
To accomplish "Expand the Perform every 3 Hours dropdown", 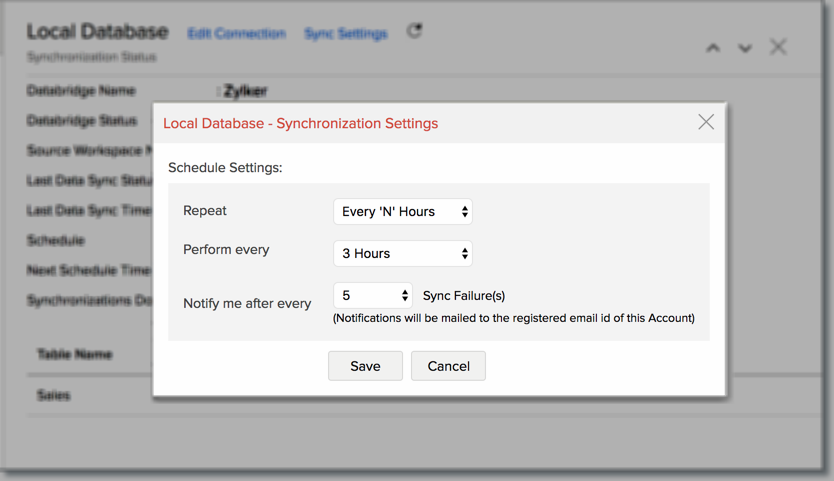I will click(402, 253).
